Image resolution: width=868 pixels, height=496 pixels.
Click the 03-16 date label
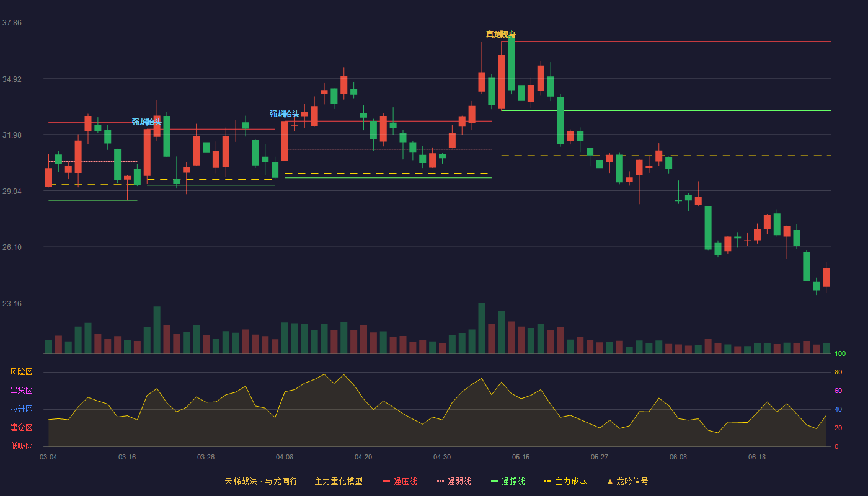(x=127, y=457)
